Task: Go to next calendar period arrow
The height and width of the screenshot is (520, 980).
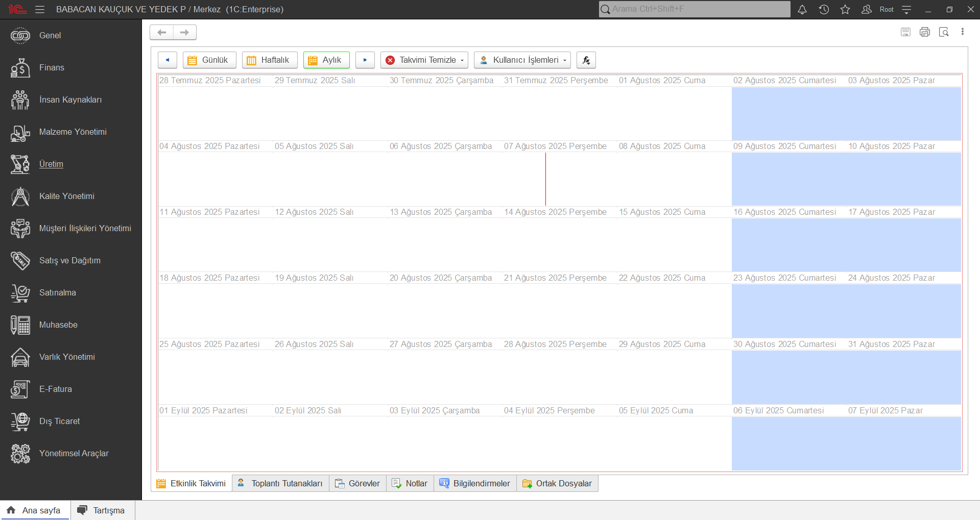Action: tap(365, 60)
